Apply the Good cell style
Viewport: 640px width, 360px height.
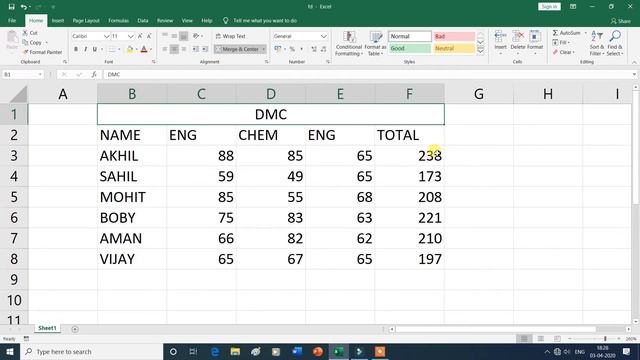409,48
